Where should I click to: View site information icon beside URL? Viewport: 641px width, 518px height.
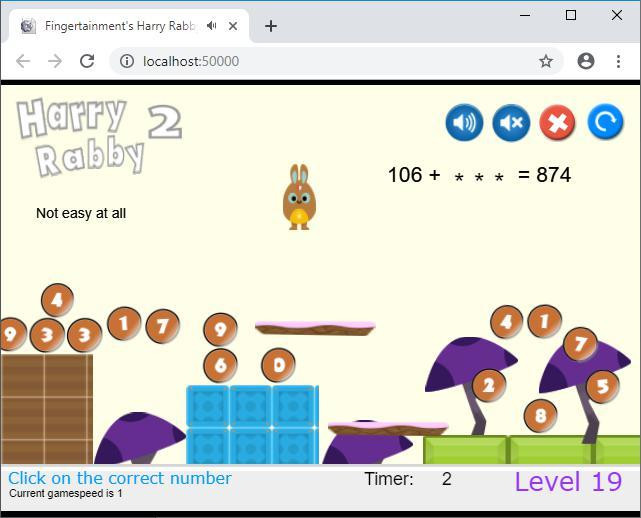point(127,61)
